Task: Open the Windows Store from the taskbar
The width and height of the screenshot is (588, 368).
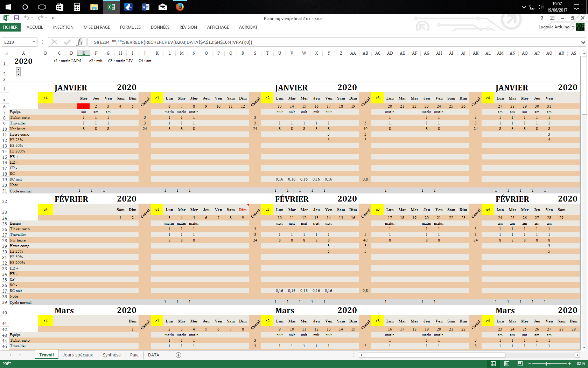Action: pyautogui.click(x=59, y=7)
